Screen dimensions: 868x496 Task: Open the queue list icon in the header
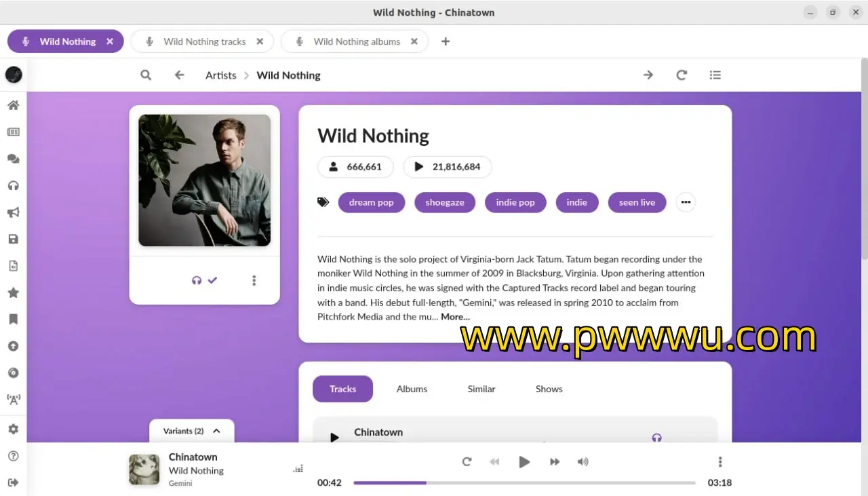(715, 75)
